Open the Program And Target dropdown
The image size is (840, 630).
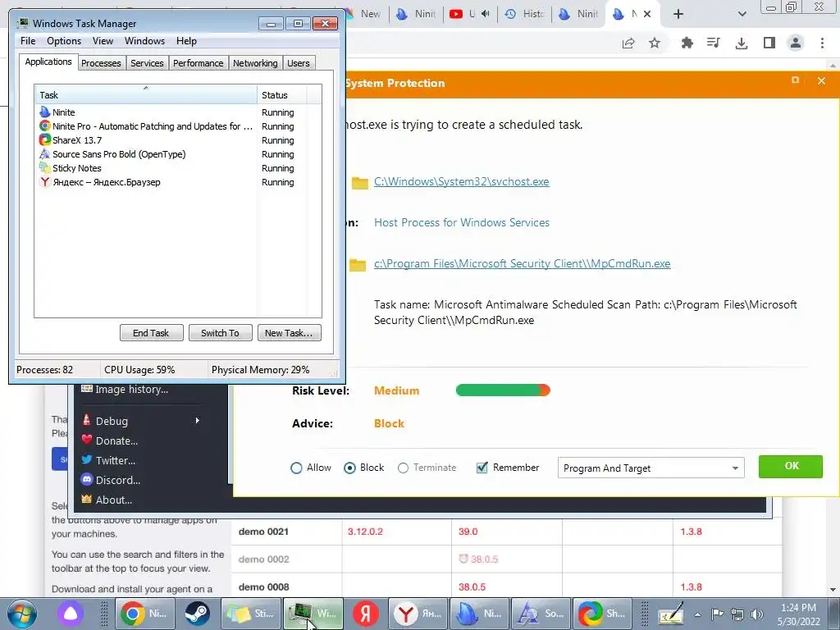point(651,468)
